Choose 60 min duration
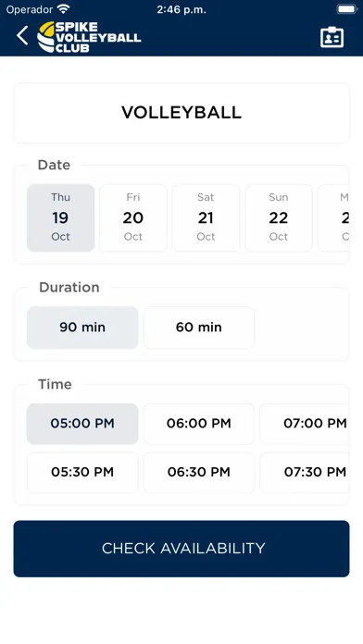Viewport: 363px width, 644px height. [199, 328]
